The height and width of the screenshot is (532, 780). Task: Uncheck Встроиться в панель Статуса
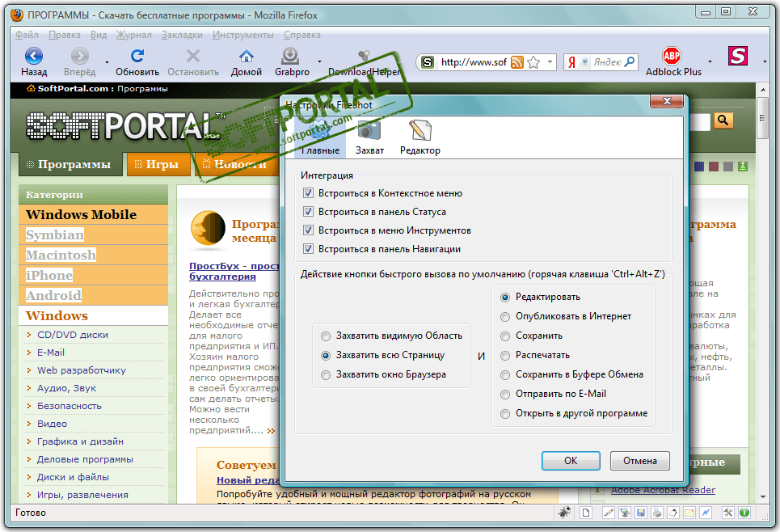[x=309, y=212]
